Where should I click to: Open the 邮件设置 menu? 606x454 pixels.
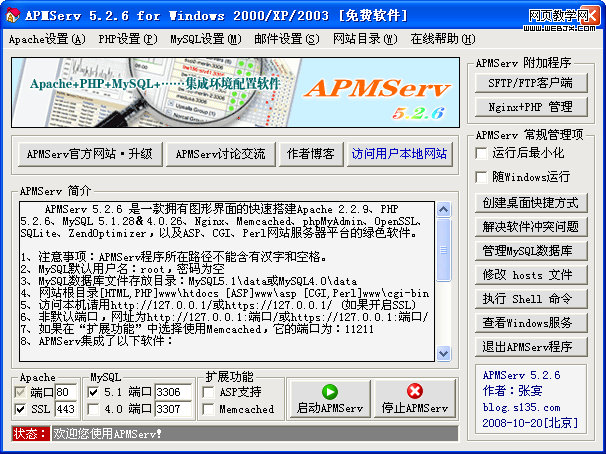[x=287, y=39]
